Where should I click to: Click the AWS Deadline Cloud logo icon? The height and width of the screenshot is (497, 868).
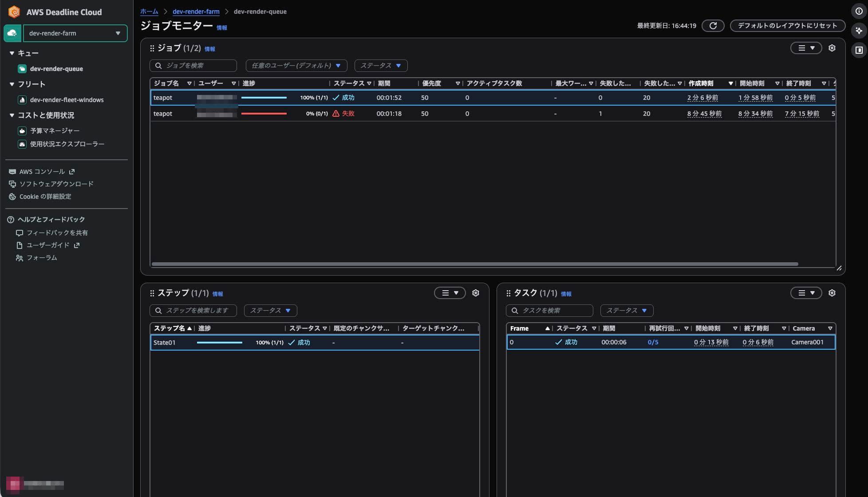pos(14,12)
